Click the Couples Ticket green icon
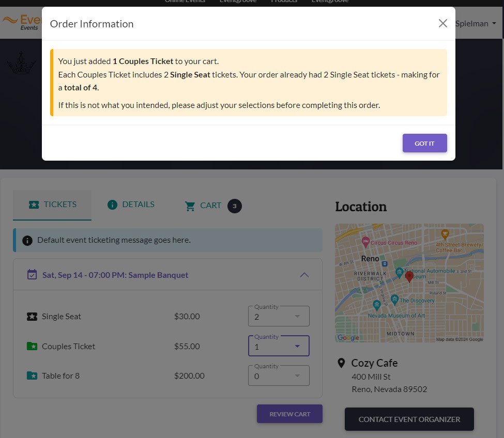The width and height of the screenshot is (504, 438). [x=32, y=346]
